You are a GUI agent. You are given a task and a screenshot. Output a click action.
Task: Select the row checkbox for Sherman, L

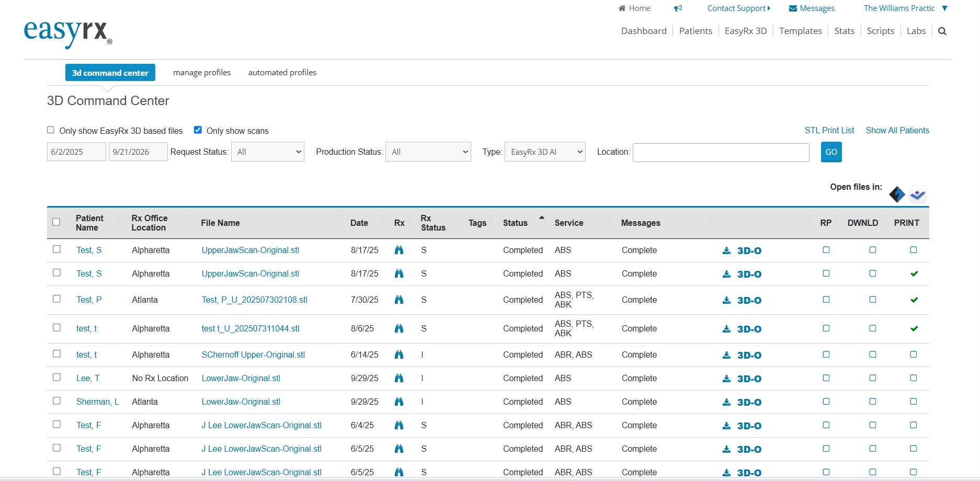point(56,401)
